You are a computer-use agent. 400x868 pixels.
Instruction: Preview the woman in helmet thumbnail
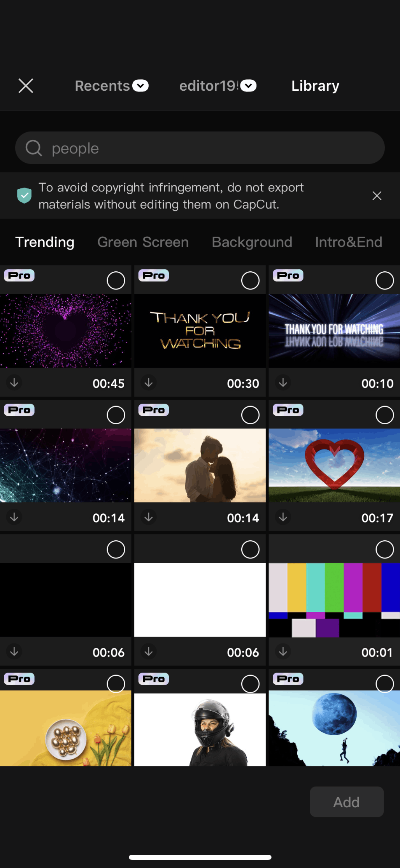click(x=200, y=730)
